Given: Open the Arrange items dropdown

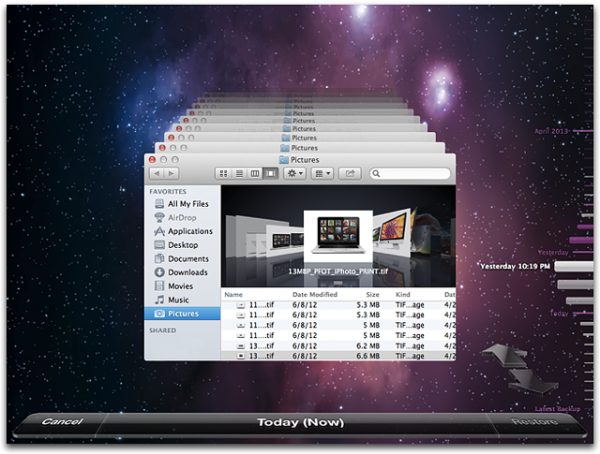Looking at the screenshot, I should 322,174.
